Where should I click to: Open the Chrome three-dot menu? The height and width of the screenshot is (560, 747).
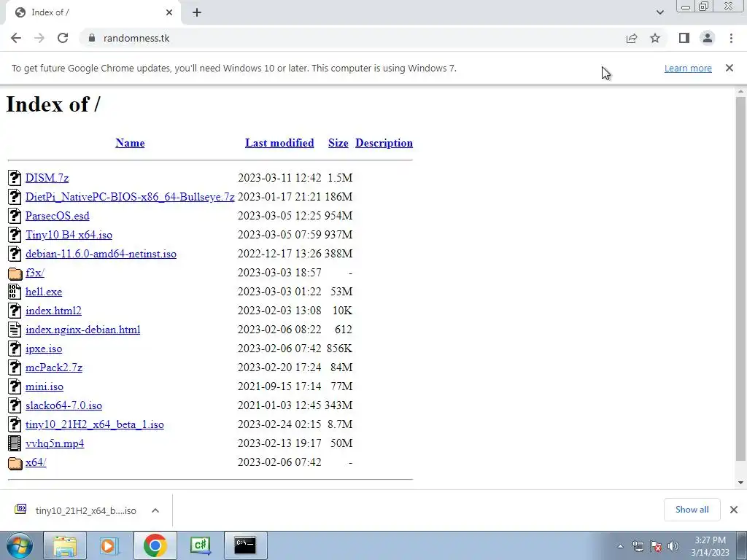[x=731, y=38]
